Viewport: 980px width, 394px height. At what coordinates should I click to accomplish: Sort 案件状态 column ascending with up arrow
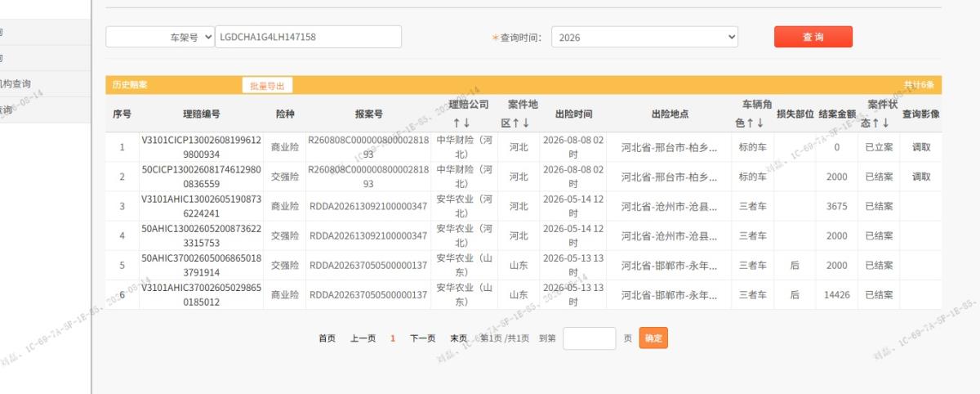(876, 123)
